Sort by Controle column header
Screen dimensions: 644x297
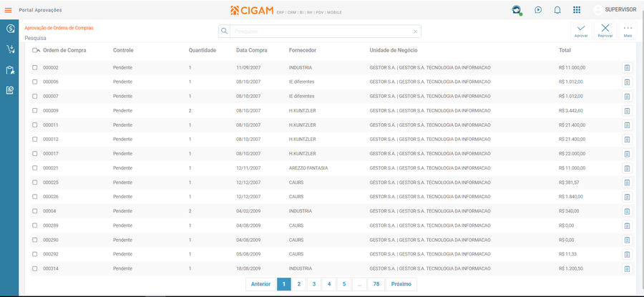123,50
